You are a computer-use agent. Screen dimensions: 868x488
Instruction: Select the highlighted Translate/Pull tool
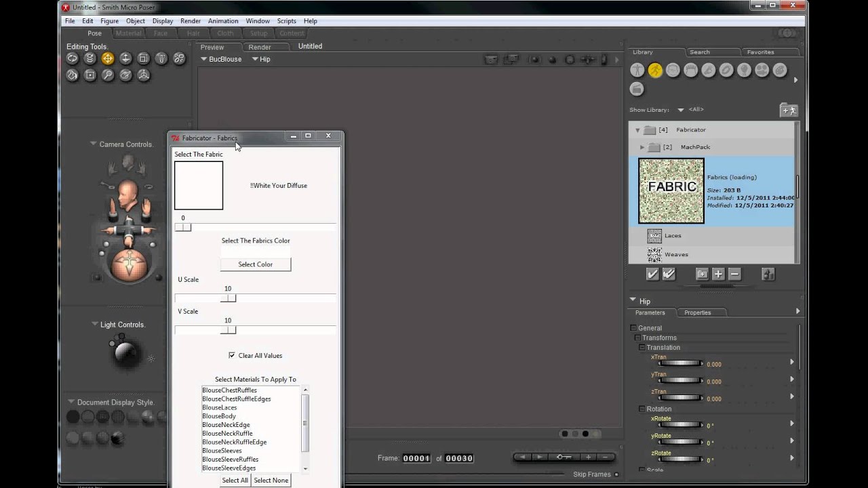pos(107,58)
